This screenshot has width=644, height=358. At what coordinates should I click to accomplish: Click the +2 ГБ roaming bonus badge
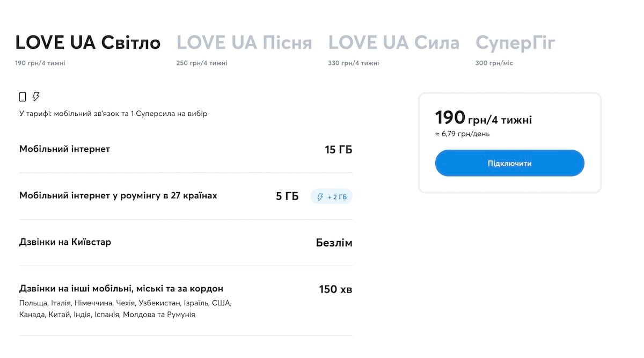click(x=332, y=197)
